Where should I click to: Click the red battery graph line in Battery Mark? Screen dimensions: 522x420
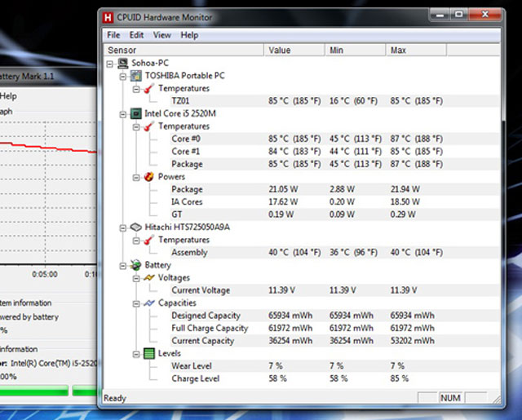(x=48, y=148)
